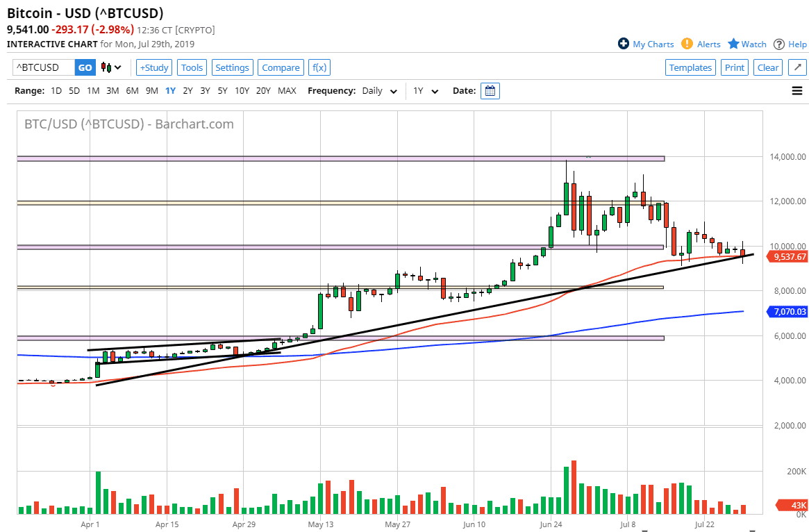This screenshot has width=809, height=532.
Task: Open the Compare button
Action: coord(281,67)
